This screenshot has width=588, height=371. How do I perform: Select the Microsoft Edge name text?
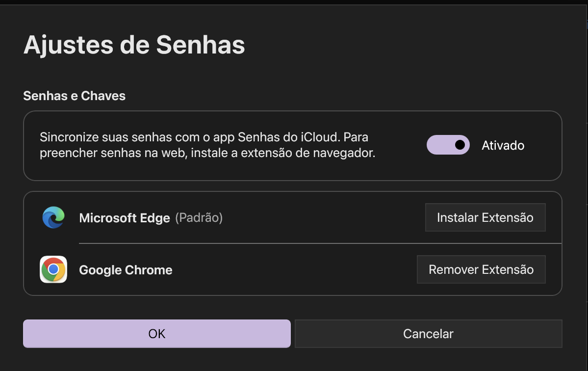(124, 218)
